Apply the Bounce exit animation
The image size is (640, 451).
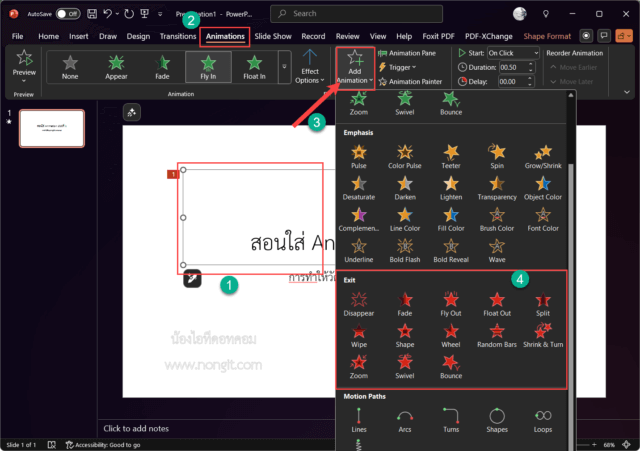[x=451, y=367]
